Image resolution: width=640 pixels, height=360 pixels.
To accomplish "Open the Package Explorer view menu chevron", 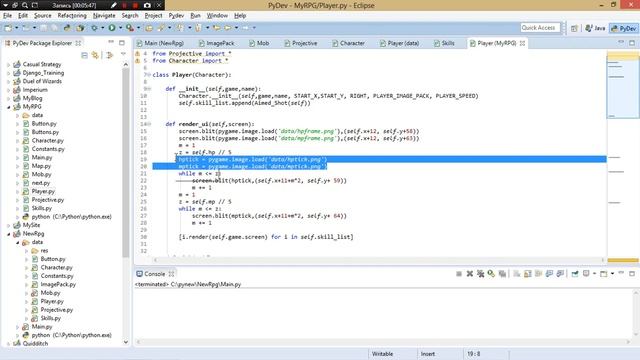I will 123,55.
